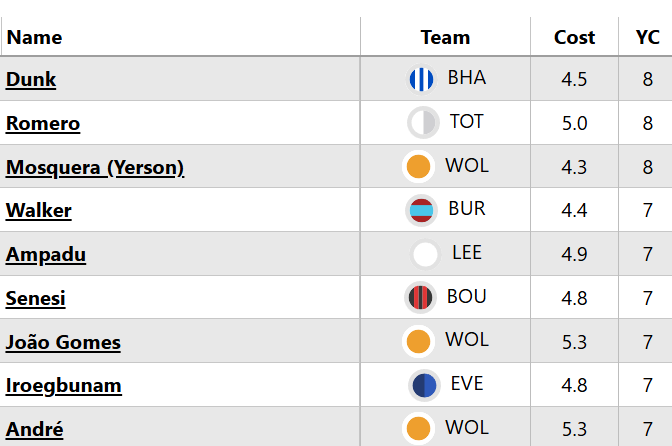This screenshot has width=672, height=446.
Task: Click the Brighton badge in Dunk's row
Action: [x=421, y=79]
